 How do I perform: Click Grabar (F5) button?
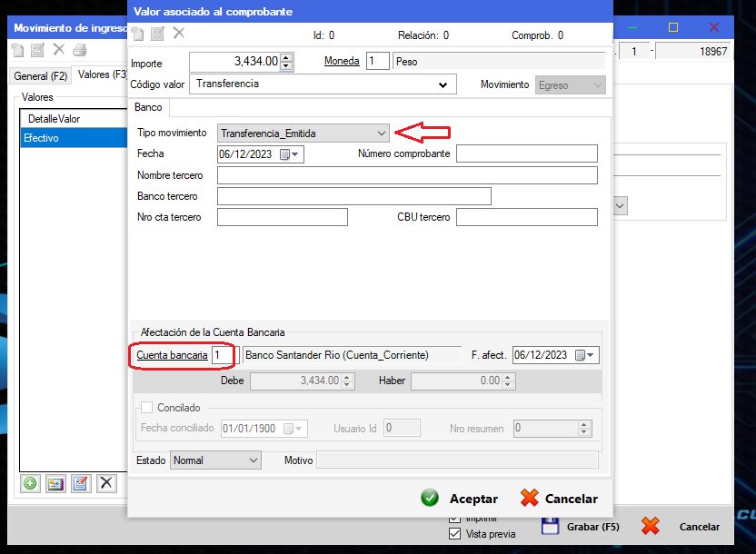coord(581,527)
